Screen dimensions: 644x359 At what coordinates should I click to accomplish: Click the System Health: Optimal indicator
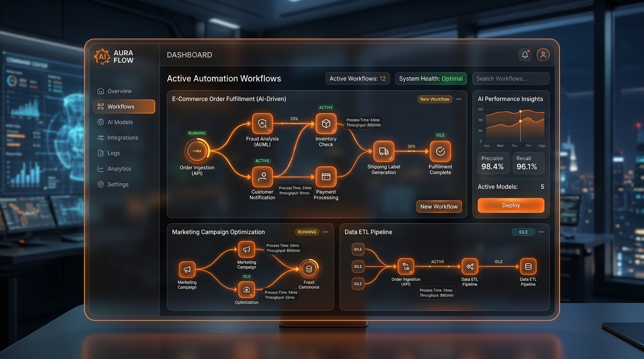[431, 79]
